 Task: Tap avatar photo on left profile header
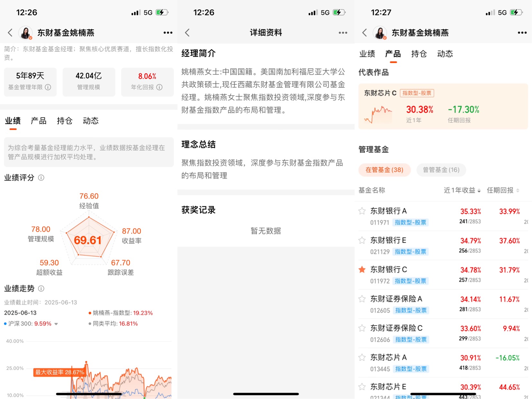[x=25, y=33]
